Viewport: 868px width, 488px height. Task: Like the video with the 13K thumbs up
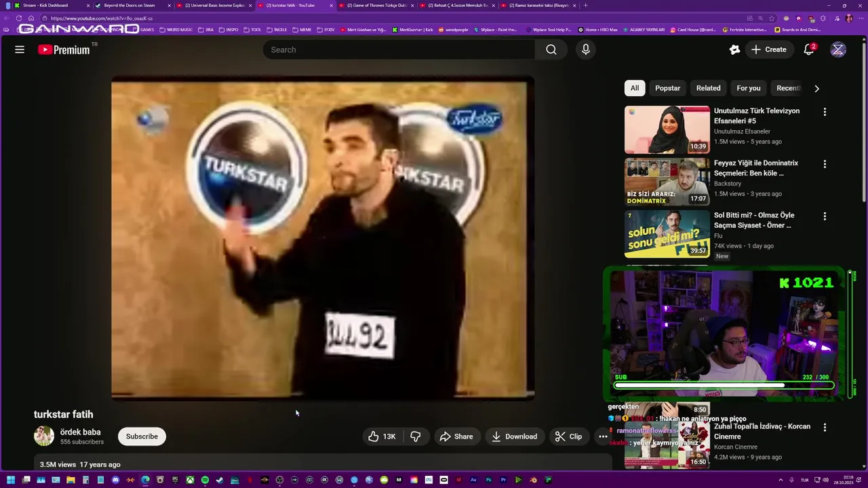click(382, 436)
